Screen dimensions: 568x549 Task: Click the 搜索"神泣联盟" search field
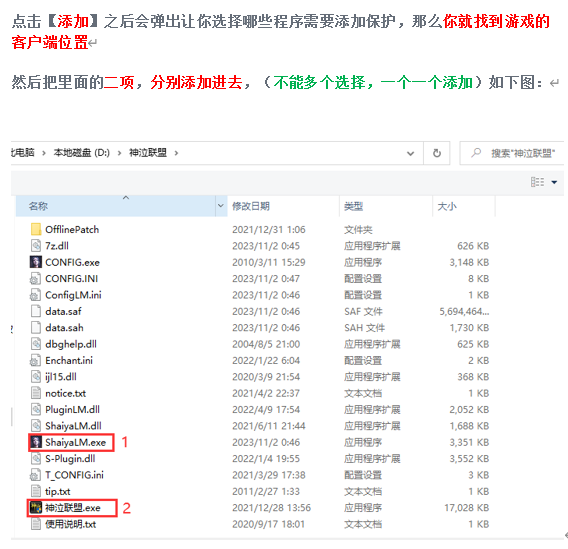coord(511,153)
